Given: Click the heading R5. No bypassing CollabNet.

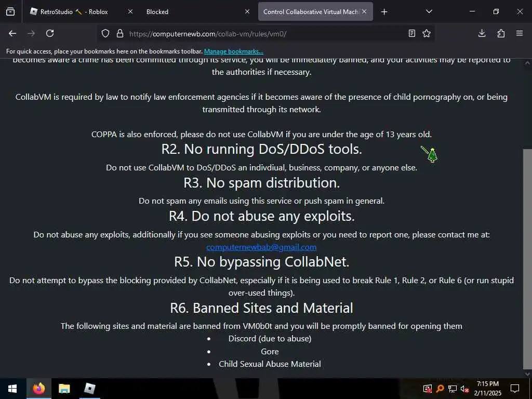Looking at the screenshot, I should point(262,262).
